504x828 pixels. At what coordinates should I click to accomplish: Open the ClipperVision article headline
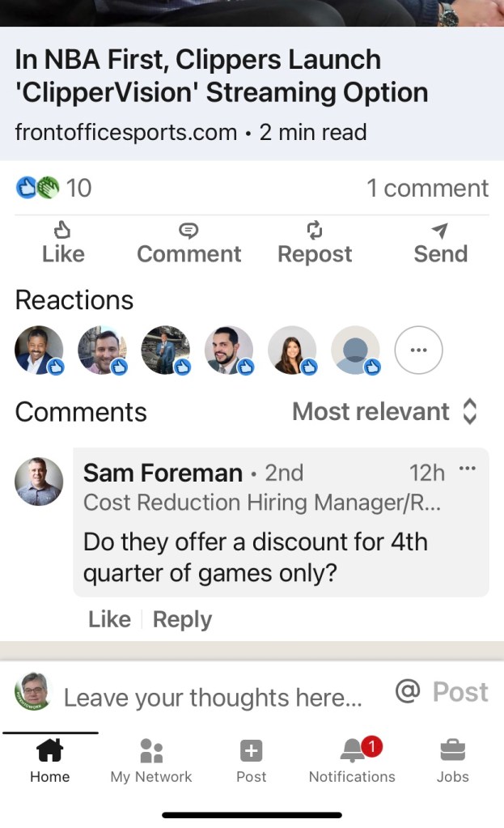click(x=221, y=76)
